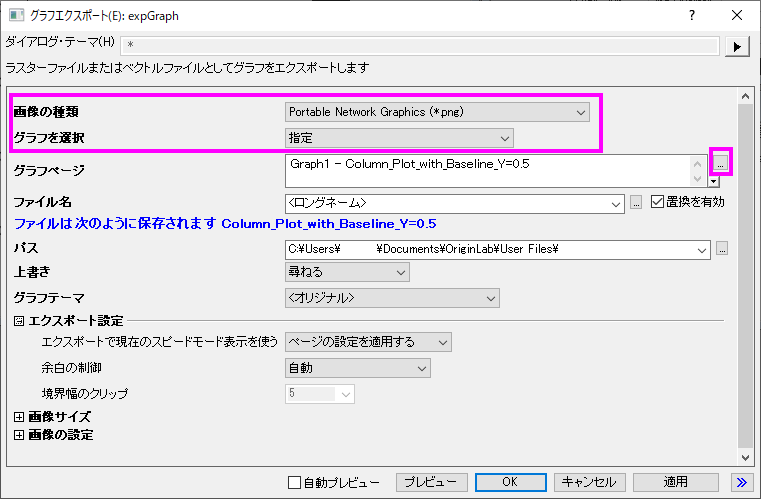Screen dimensions: 761x499
Task: Open the dialog theme arrow menu
Action: click(x=737, y=47)
